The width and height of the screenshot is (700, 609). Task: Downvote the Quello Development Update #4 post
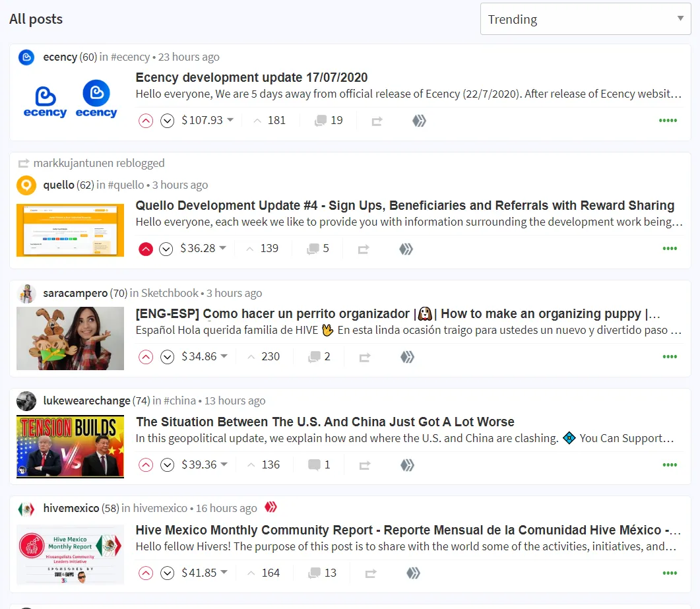click(166, 249)
